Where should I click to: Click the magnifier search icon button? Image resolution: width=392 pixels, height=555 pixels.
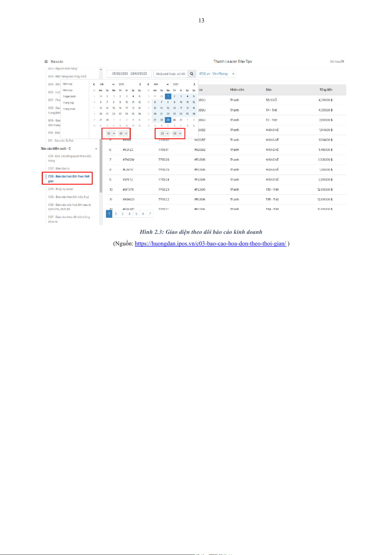[x=192, y=74]
